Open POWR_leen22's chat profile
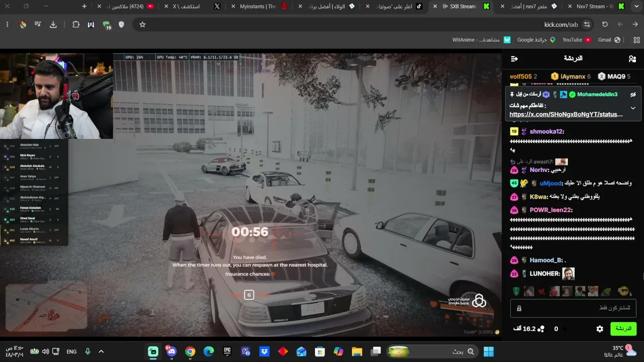 pyautogui.click(x=551, y=210)
